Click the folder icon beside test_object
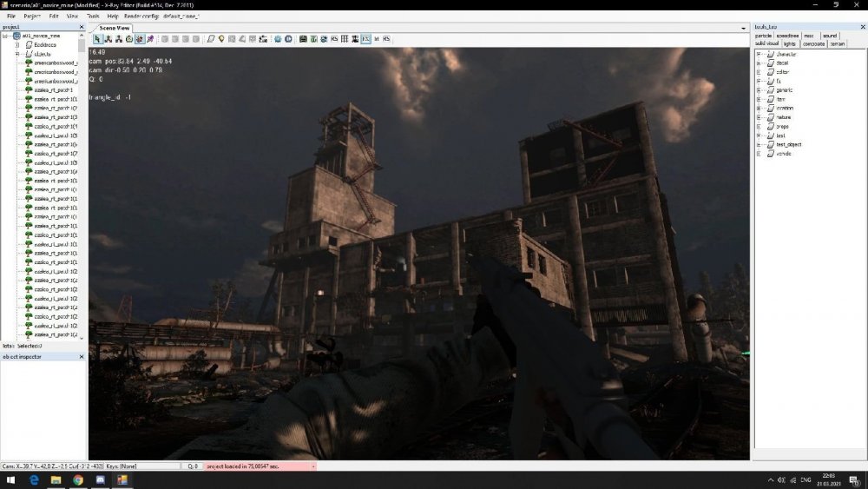Screen dimensions: 868x489 coord(771,144)
